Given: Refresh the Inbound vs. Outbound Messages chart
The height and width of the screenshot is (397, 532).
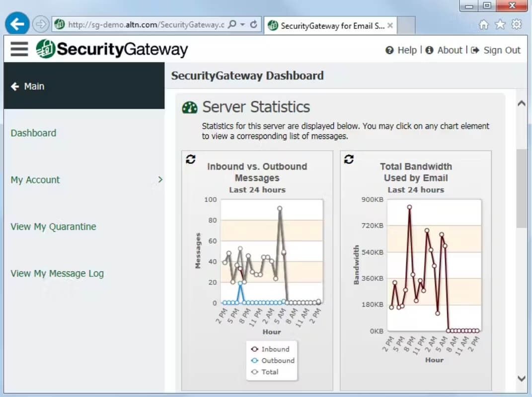Looking at the screenshot, I should [191, 159].
